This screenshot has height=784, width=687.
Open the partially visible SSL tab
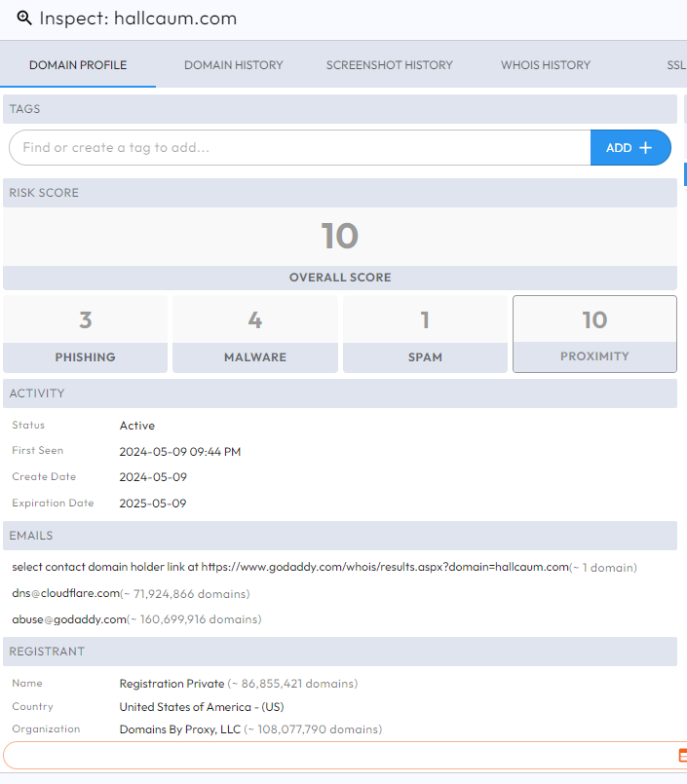coord(675,65)
